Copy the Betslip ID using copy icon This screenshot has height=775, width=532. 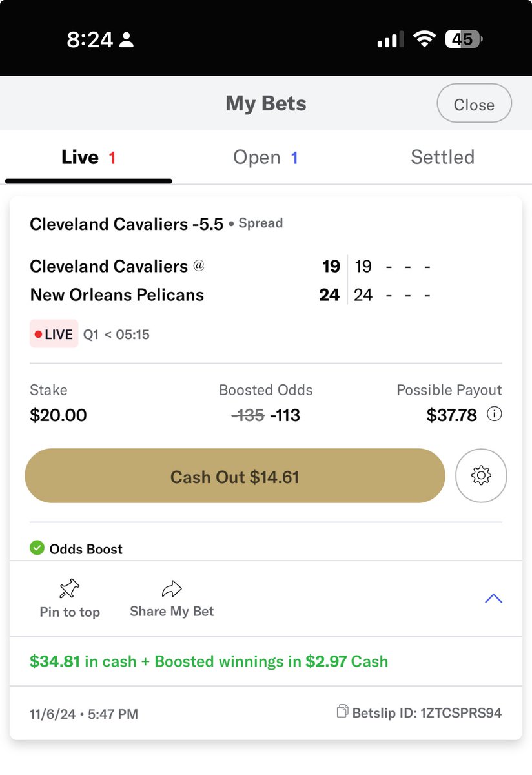tap(343, 712)
